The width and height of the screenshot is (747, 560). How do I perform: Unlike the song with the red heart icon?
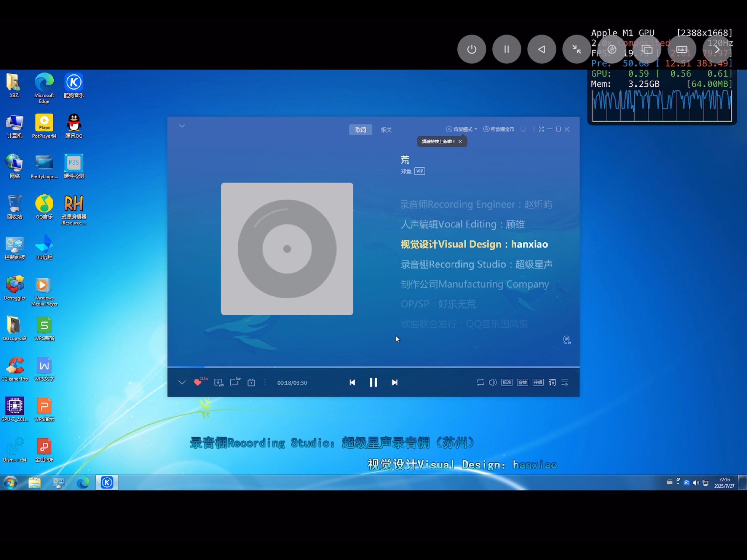tap(198, 382)
